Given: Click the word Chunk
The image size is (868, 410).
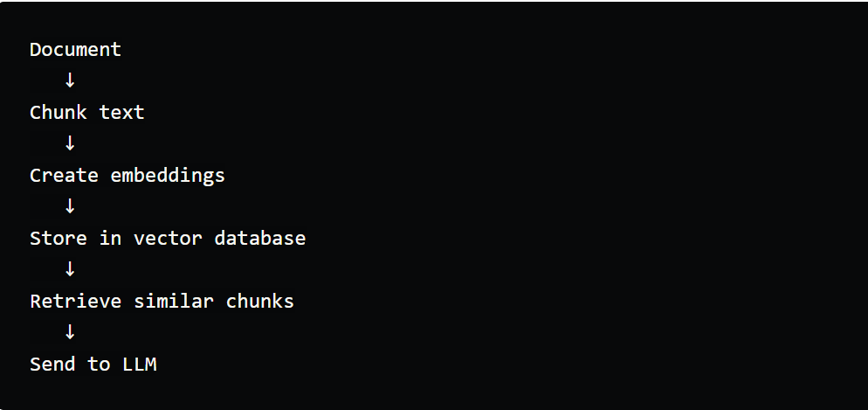Looking at the screenshot, I should pos(59,113).
